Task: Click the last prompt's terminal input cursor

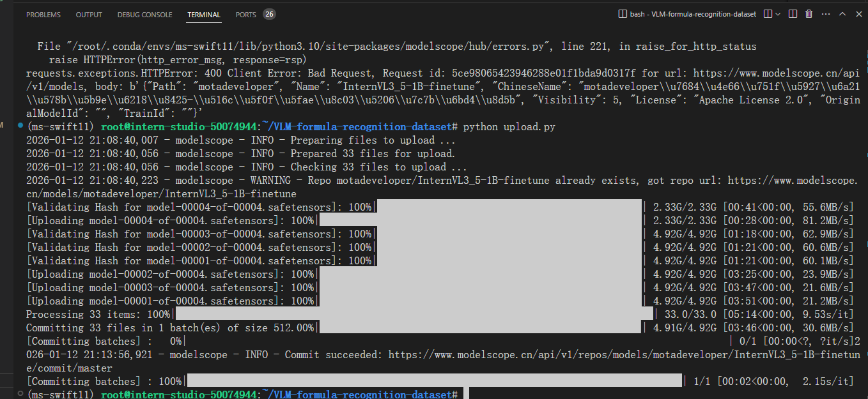Action: pyautogui.click(x=466, y=394)
